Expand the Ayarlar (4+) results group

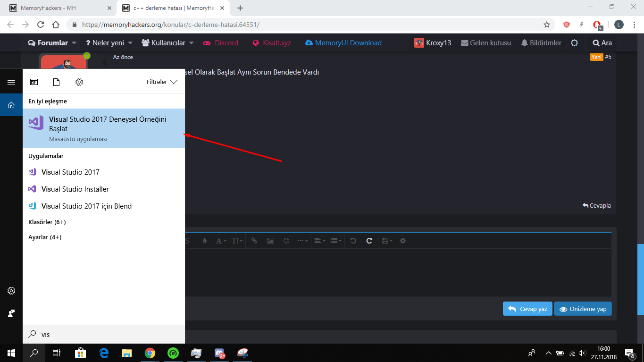point(45,237)
